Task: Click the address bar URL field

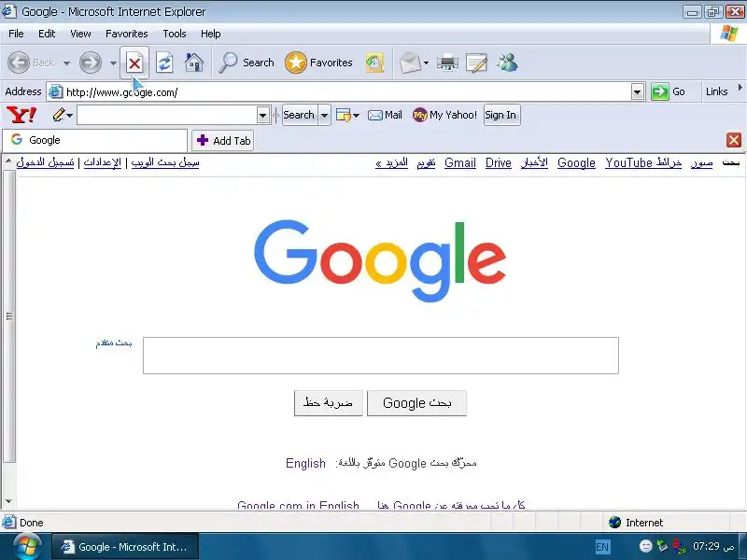Action: click(x=346, y=91)
